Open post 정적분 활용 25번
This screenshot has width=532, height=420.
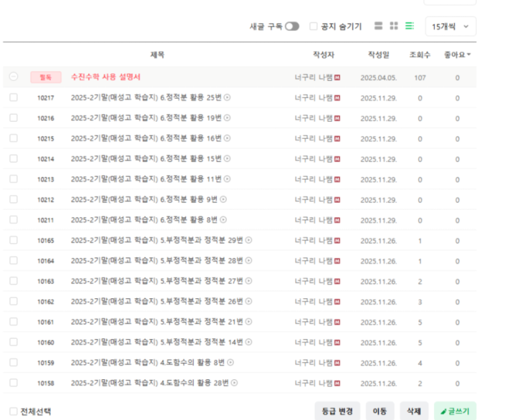[x=146, y=97]
